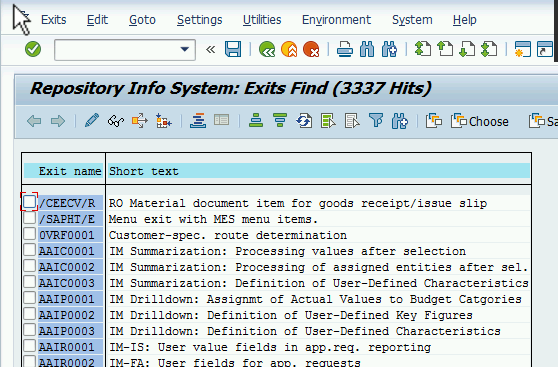Open the command field dropdown arrow

(184, 49)
